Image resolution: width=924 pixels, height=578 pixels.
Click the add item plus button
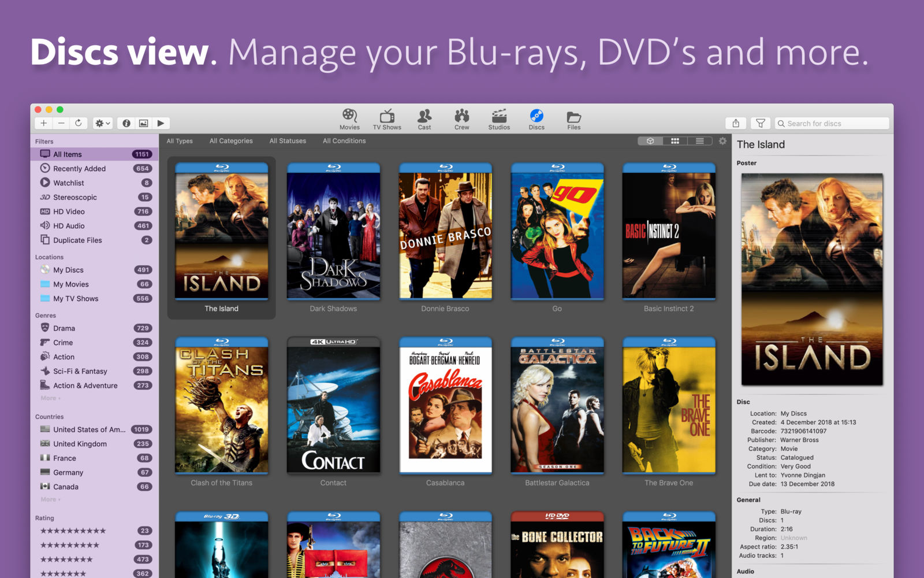click(x=43, y=123)
